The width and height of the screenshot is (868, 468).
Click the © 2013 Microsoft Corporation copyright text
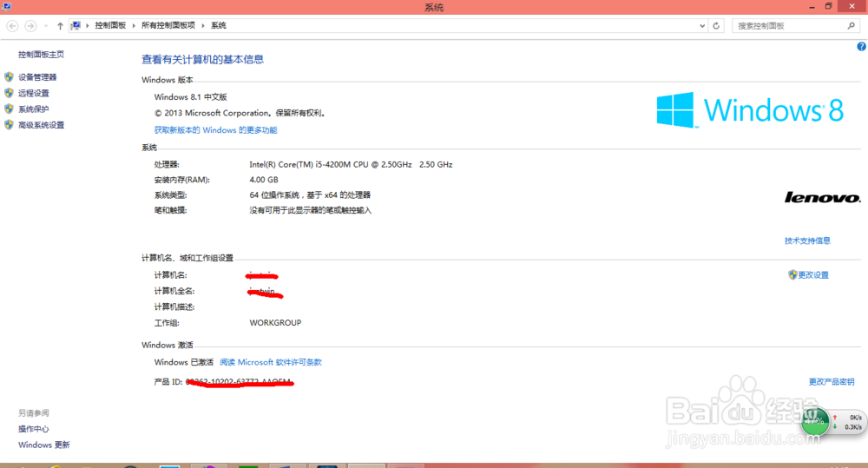coord(240,113)
